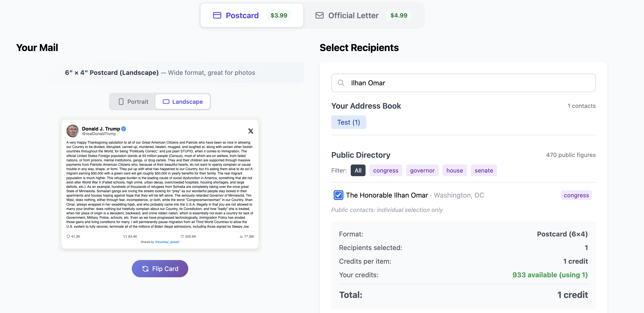Image resolution: width=644 pixels, height=313 pixels.
Task: Click the retweet icon showing 83.4K
Action: [x=125, y=236]
